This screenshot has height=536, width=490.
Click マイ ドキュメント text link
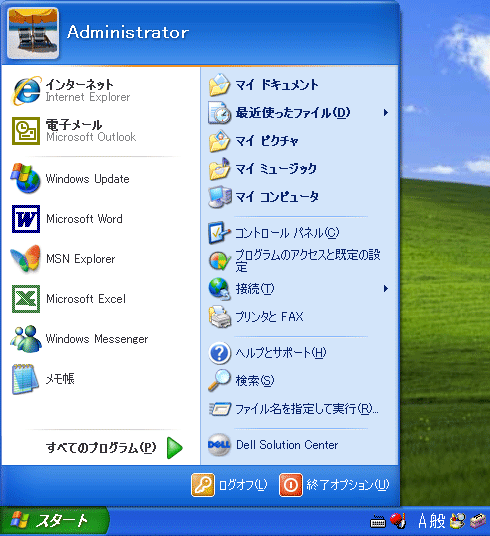point(277,84)
